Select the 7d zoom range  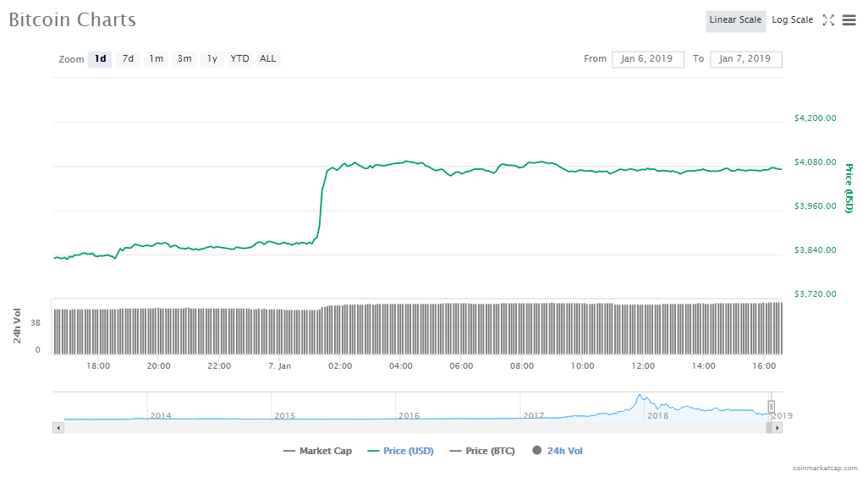128,59
